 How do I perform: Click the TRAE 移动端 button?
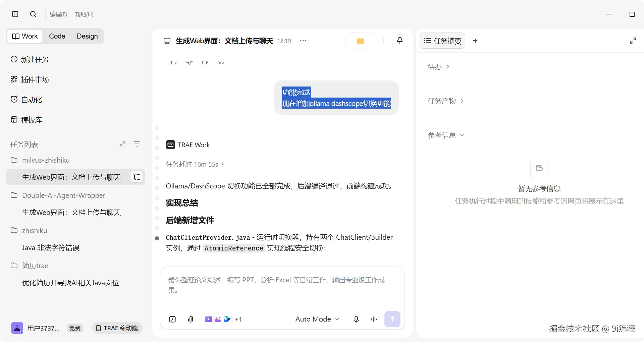(x=117, y=328)
